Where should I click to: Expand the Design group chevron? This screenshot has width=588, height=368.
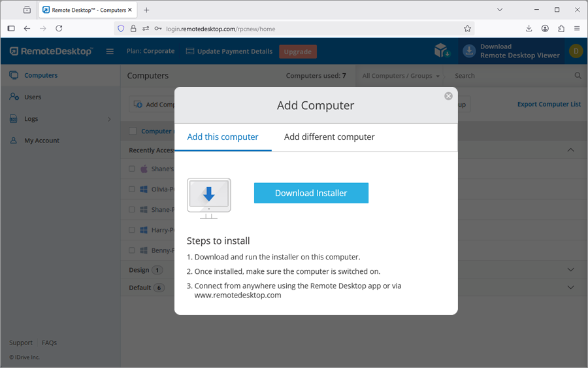click(x=570, y=270)
